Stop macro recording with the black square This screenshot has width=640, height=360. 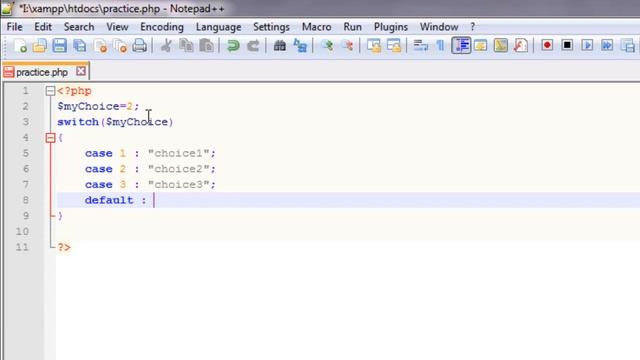click(x=567, y=45)
